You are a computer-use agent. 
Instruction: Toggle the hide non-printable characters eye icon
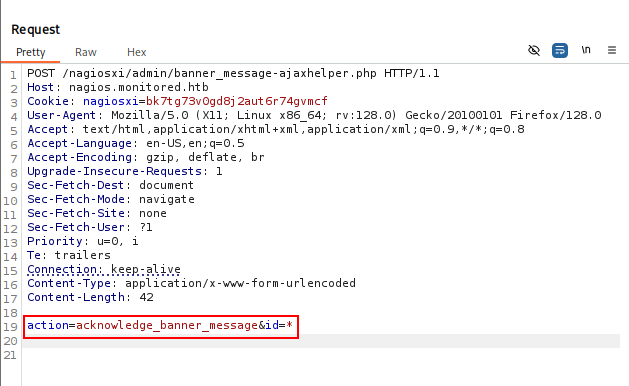point(534,50)
